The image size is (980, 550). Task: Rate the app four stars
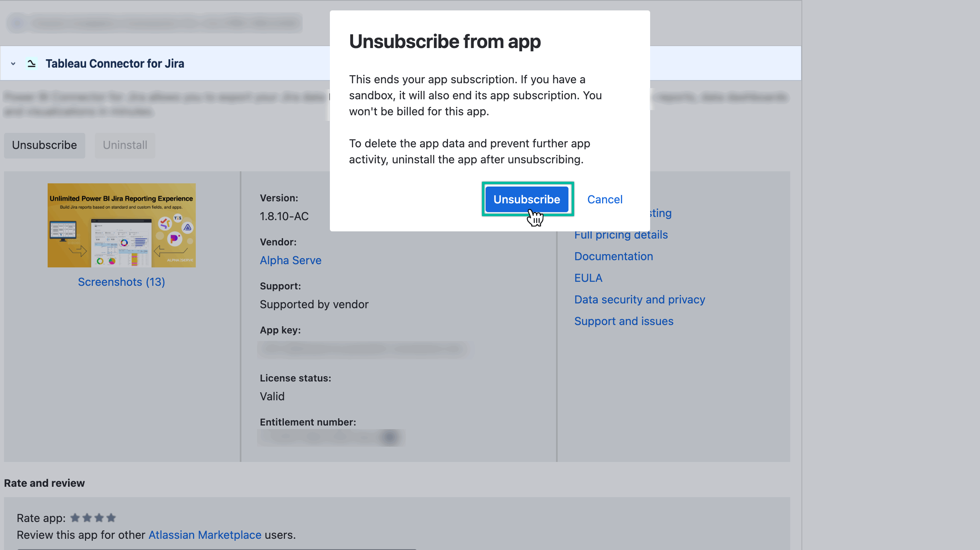111,518
